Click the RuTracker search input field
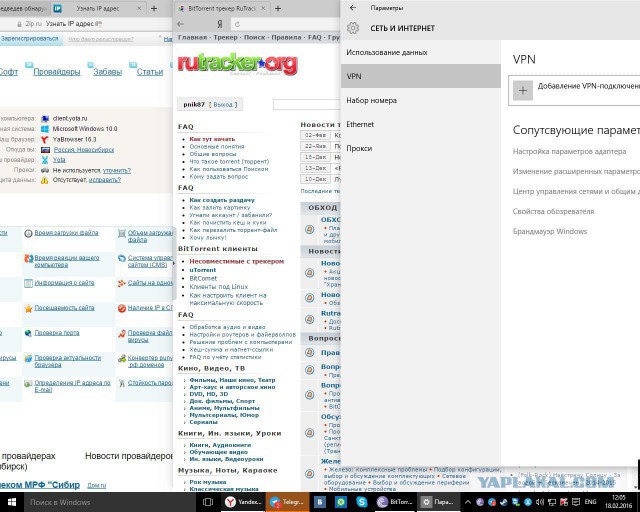Image resolution: width=640 pixels, height=512 pixels. point(306,105)
